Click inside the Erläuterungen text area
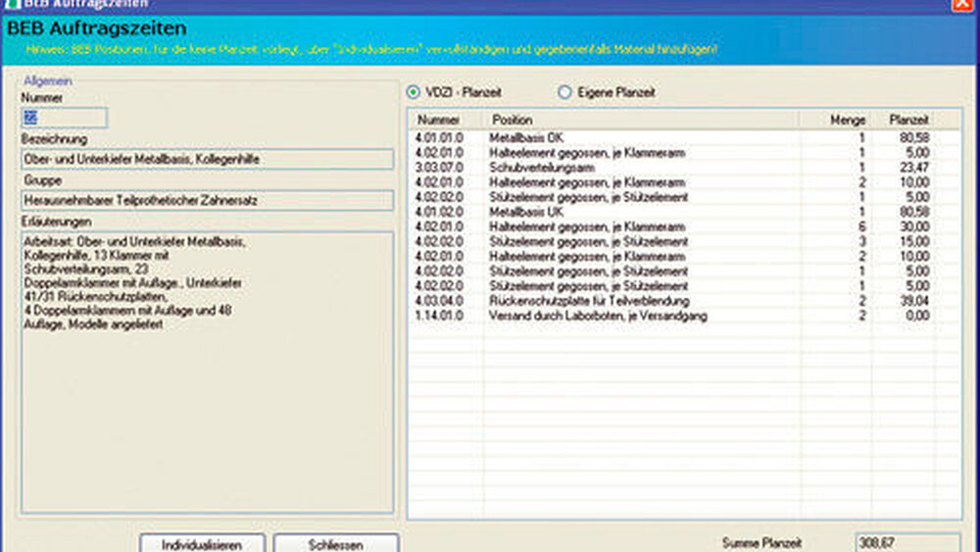 point(207,373)
